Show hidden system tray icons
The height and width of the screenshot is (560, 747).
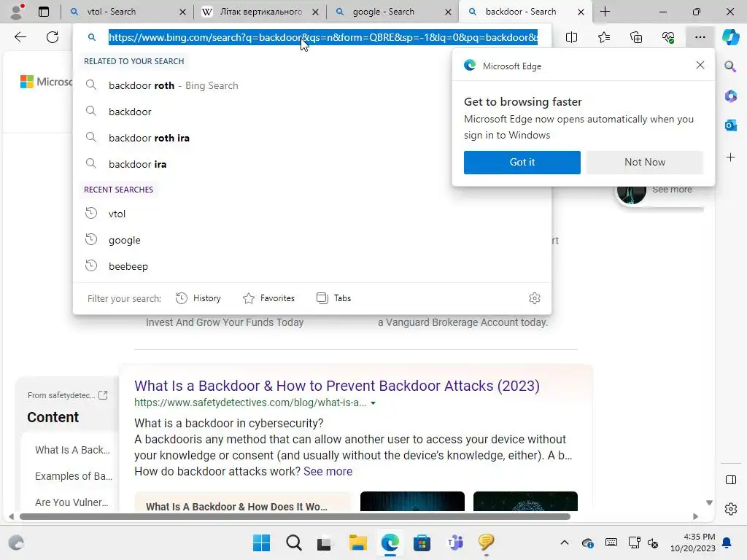[564, 542]
